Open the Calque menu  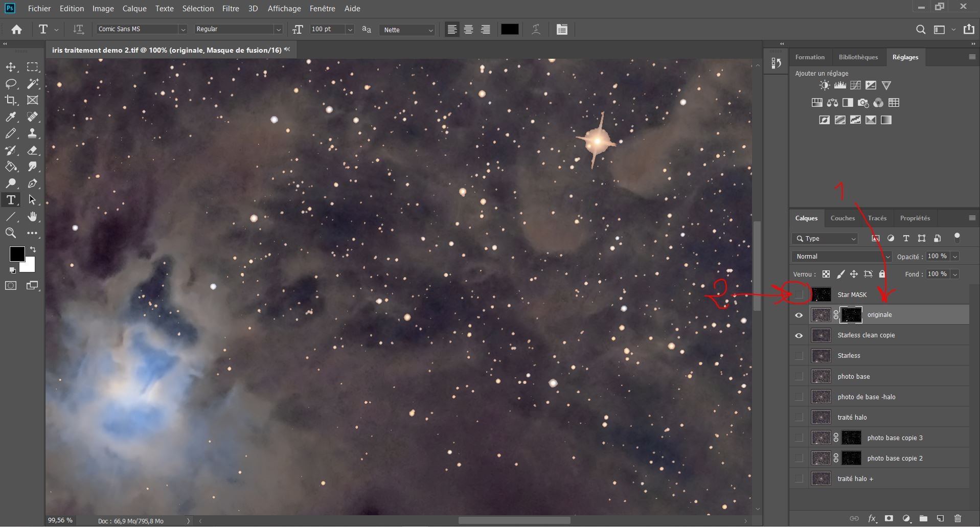[134, 8]
